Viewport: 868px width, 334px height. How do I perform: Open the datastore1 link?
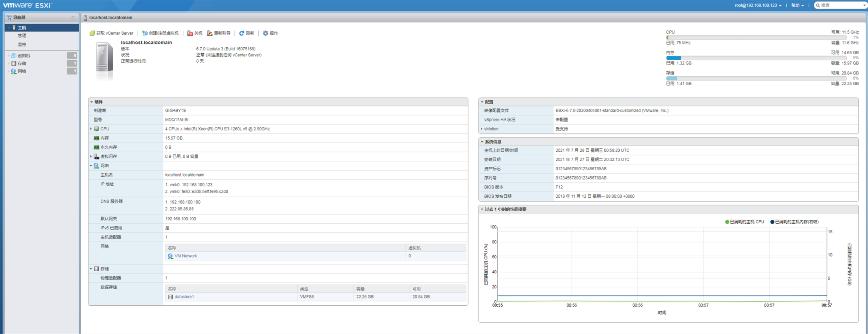pos(184,297)
